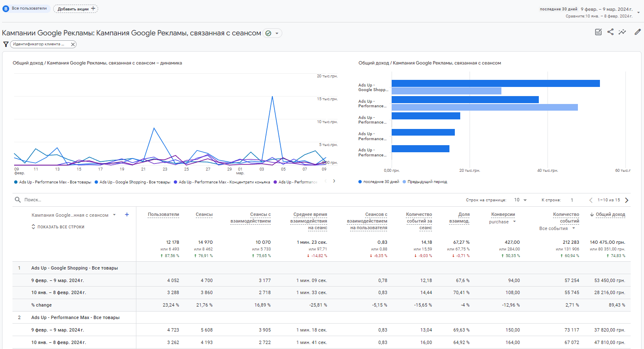Open the Кампания Google dimension dropdown

pyautogui.click(x=114, y=215)
